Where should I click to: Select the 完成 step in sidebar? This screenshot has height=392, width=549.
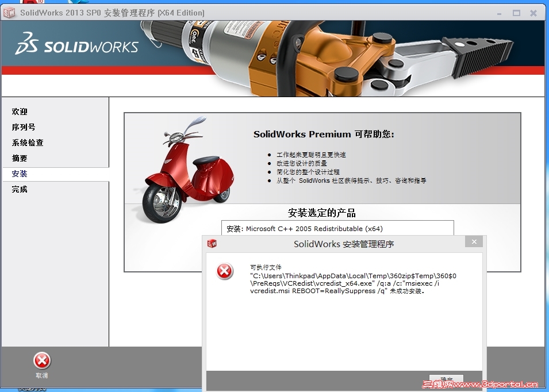20,189
